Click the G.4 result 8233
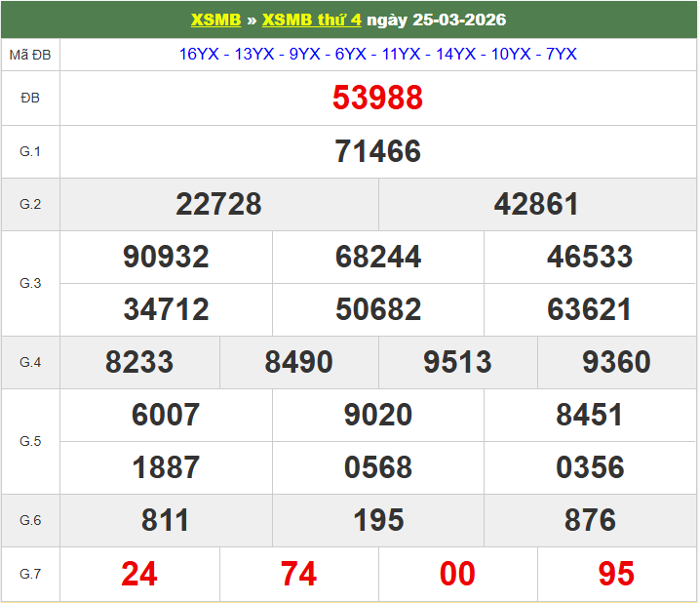700x603 pixels. pos(139,362)
